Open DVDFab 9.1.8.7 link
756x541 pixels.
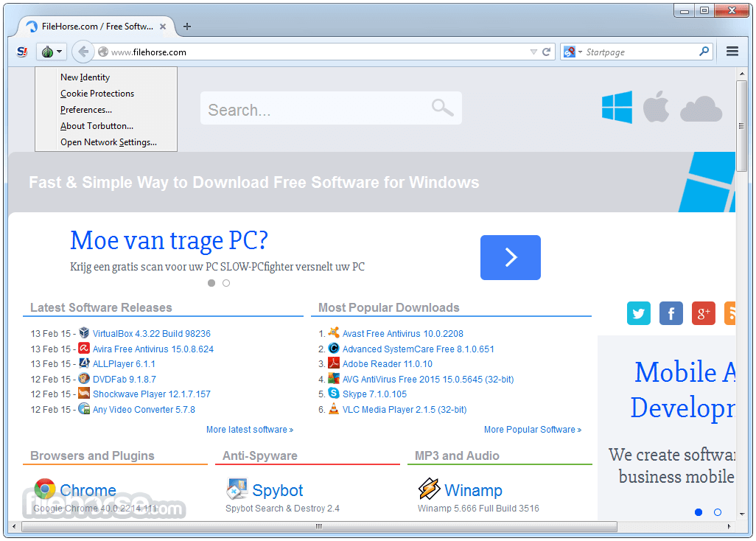pyautogui.click(x=125, y=380)
